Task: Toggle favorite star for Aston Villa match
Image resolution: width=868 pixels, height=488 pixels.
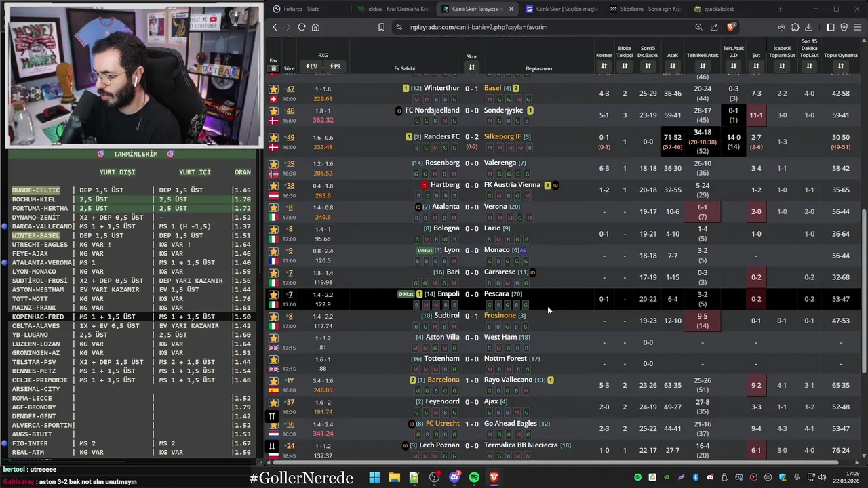Action: (x=273, y=338)
